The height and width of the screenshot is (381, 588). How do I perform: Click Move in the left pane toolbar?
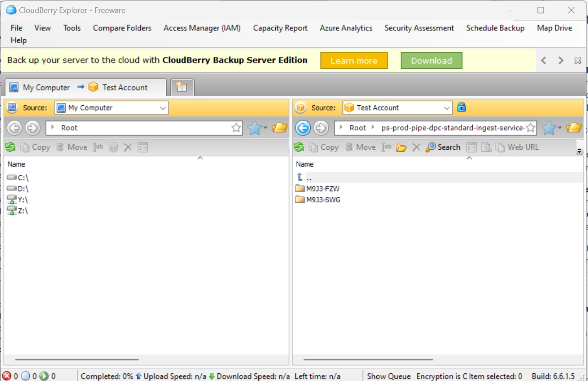click(x=72, y=147)
